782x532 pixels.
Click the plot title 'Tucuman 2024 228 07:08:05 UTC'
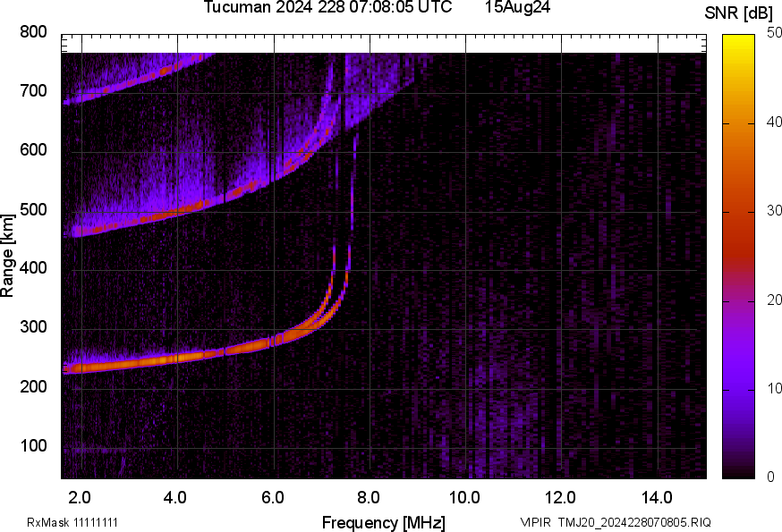(327, 7)
